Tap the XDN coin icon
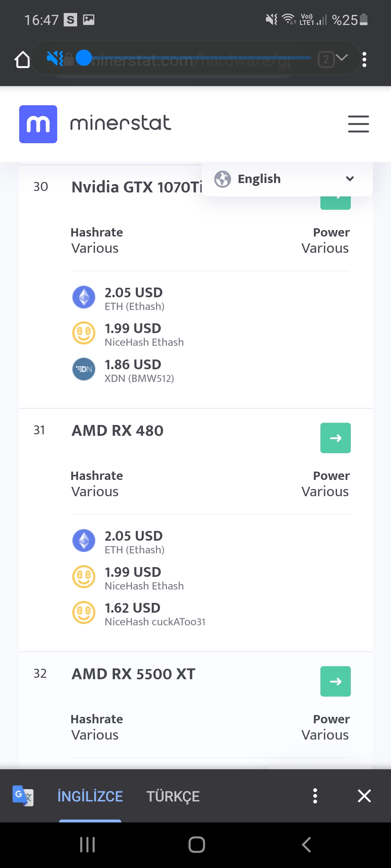The height and width of the screenshot is (868, 391). coord(84,369)
